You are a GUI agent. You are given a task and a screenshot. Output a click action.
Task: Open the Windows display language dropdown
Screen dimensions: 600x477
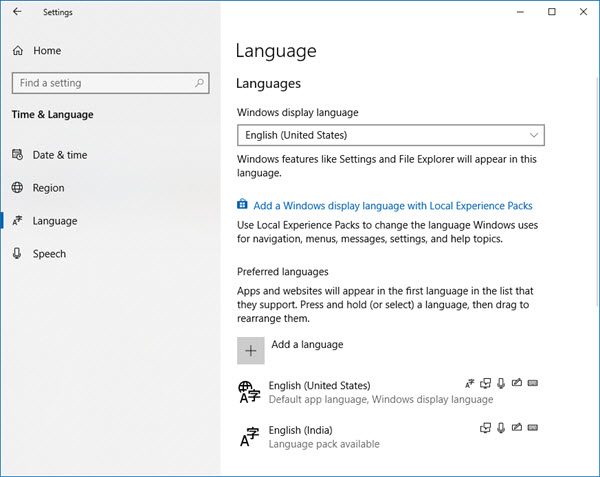tap(391, 135)
